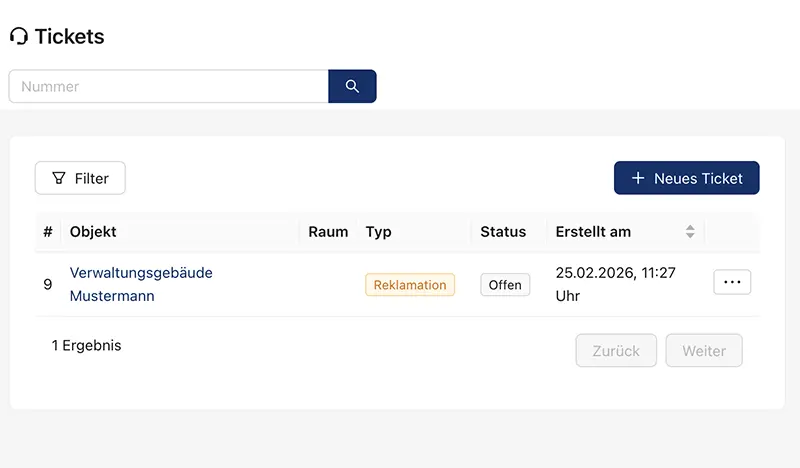Click the headset icon beside Tickets
800x468 pixels.
19,37
